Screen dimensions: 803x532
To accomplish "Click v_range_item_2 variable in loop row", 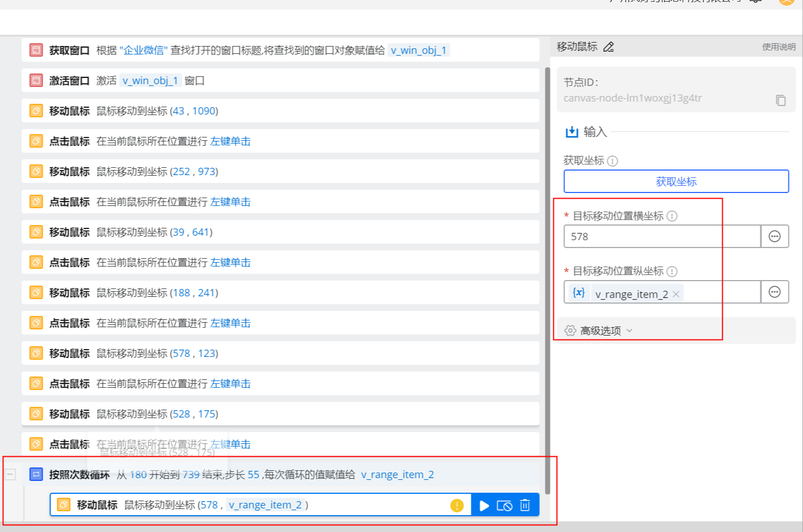I will 397,474.
